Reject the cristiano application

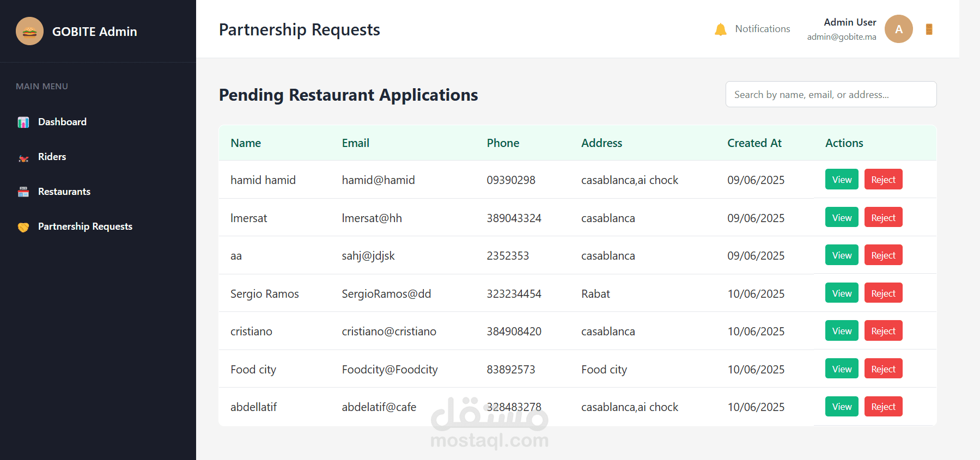(883, 331)
